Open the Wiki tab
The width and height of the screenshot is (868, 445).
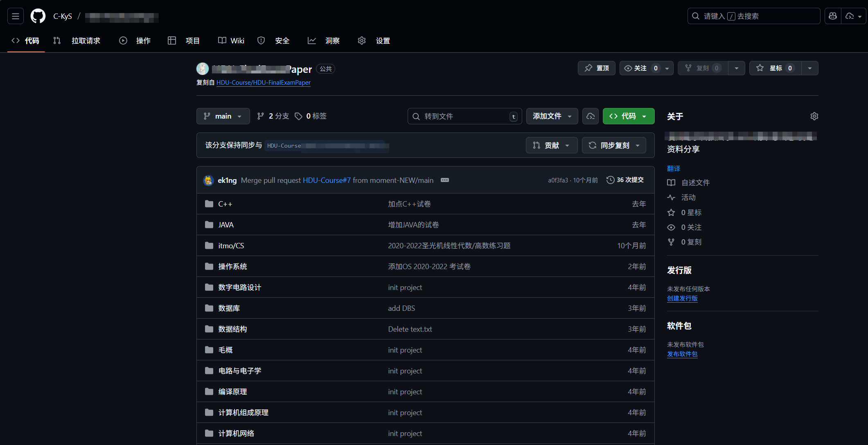point(231,40)
